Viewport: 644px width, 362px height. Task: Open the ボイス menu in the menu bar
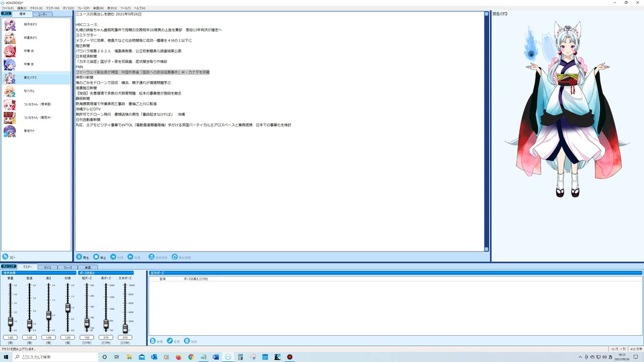(x=68, y=8)
